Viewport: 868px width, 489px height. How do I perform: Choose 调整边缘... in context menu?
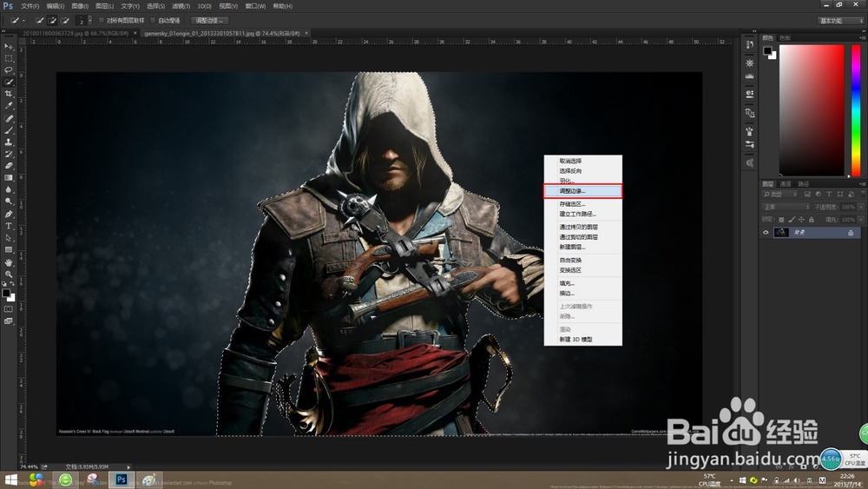pyautogui.click(x=583, y=191)
